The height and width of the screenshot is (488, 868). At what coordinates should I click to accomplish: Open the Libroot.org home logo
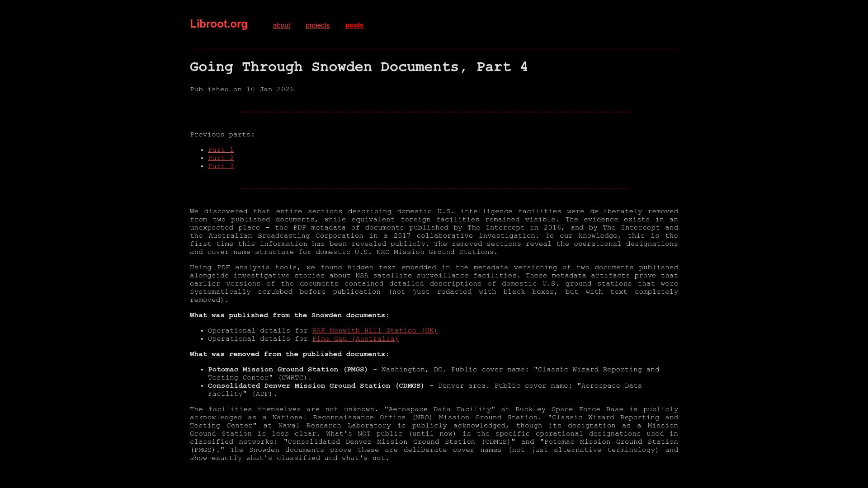218,24
